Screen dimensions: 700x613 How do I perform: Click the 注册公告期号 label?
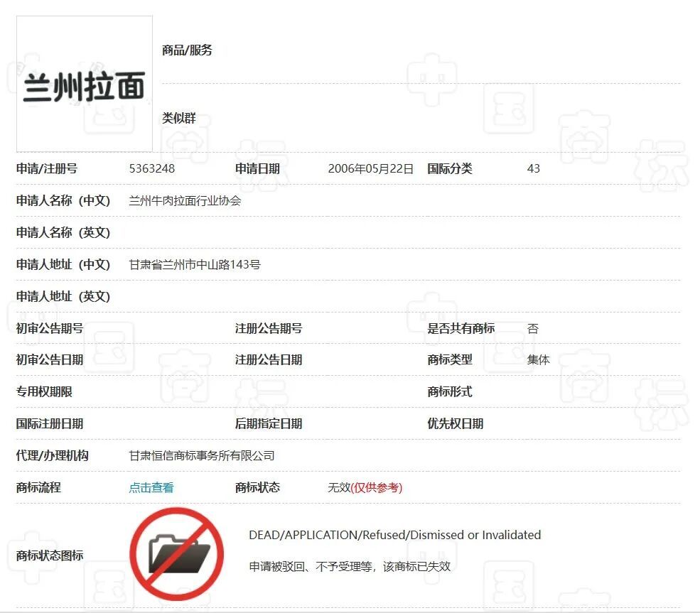tap(269, 329)
